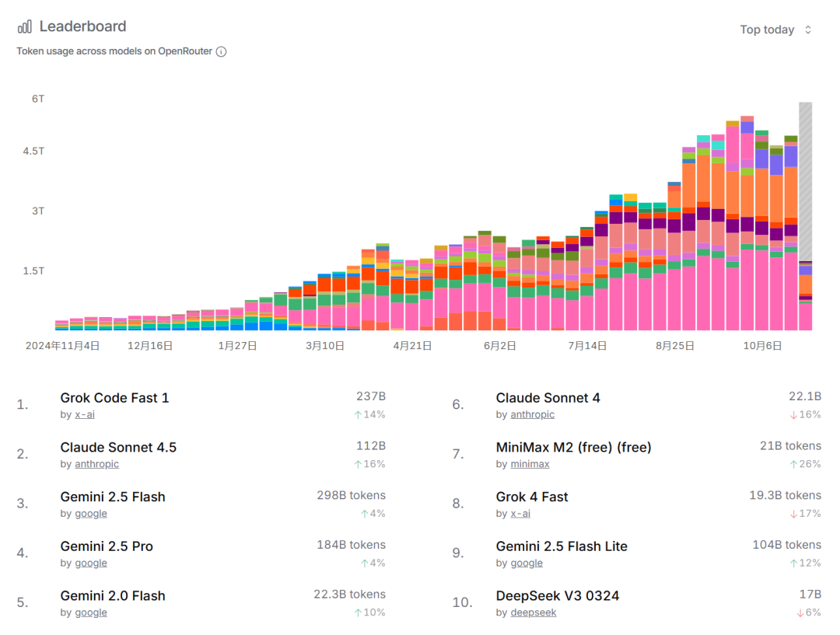Viewport: 840px width, 635px height.
Task: Click the info icon beside the OpenRouter subtitle
Action: coord(221,51)
